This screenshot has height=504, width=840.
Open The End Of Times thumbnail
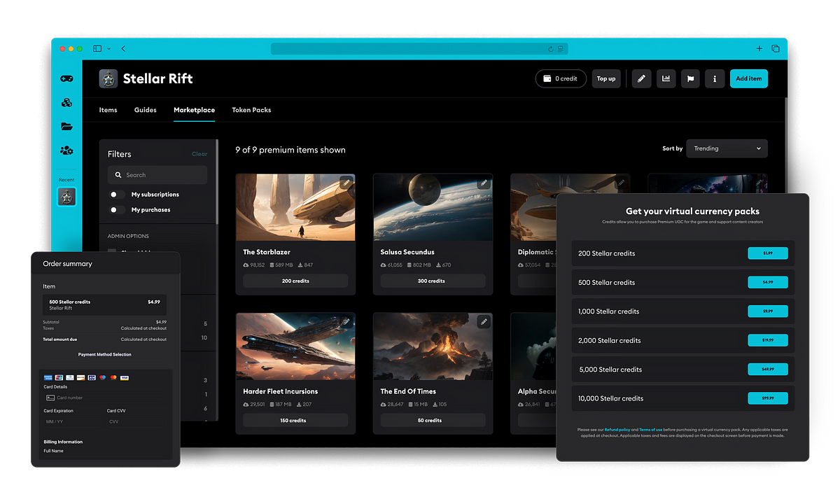[x=433, y=346]
